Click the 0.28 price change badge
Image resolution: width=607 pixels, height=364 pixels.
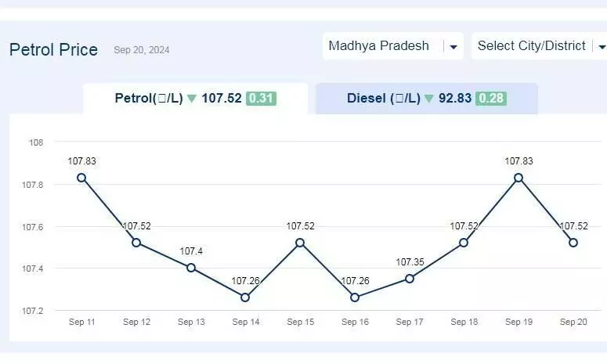(491, 99)
